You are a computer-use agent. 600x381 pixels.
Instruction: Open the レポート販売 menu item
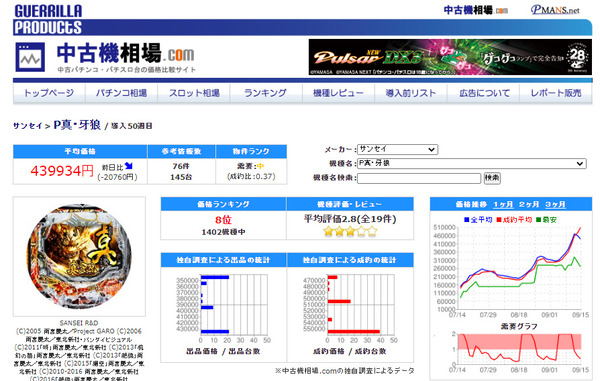click(x=556, y=93)
